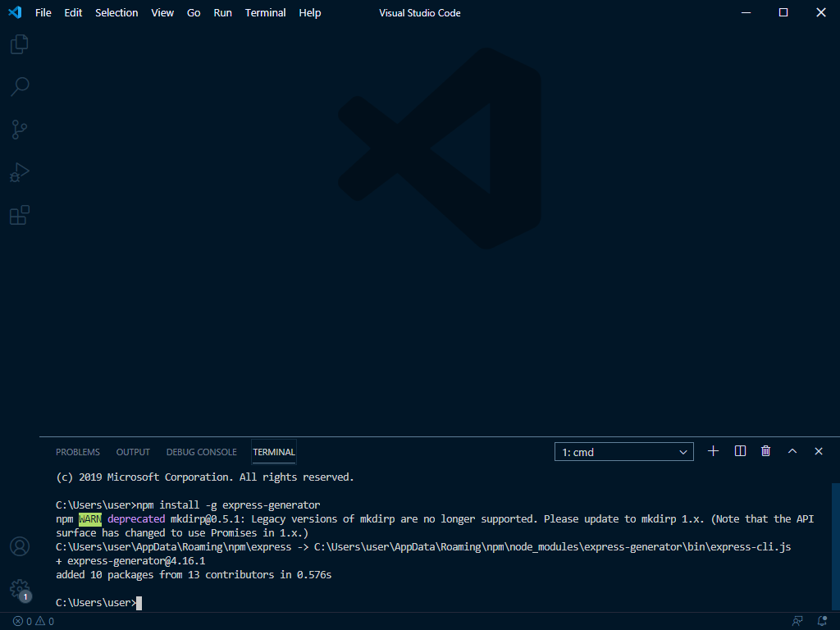The image size is (840, 630).
Task: Open the File menu
Action: point(43,13)
